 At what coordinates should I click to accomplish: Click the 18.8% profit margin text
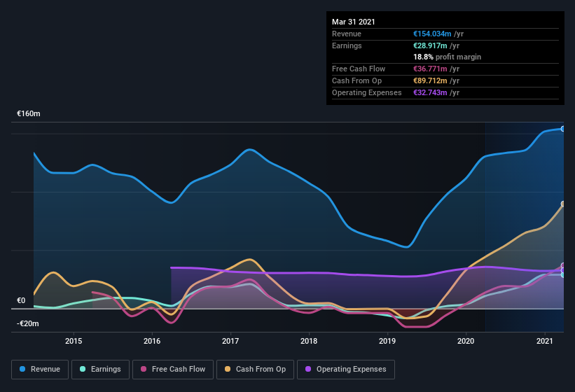[448, 57]
